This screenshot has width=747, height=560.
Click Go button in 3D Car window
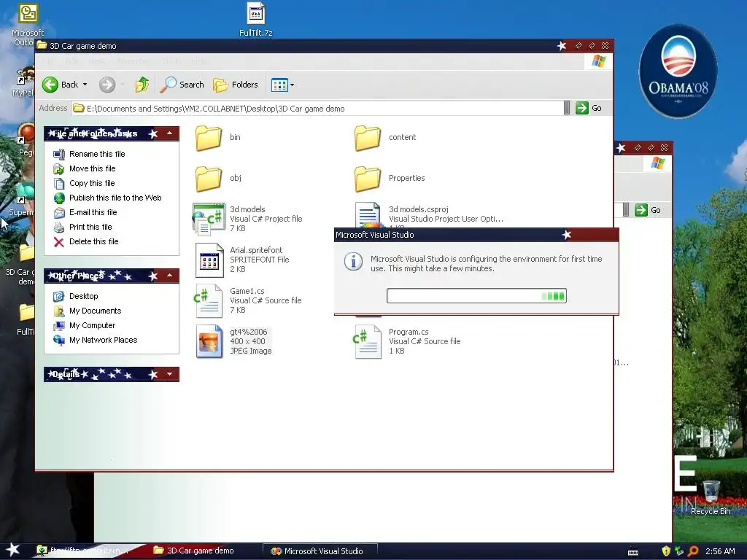click(x=589, y=108)
